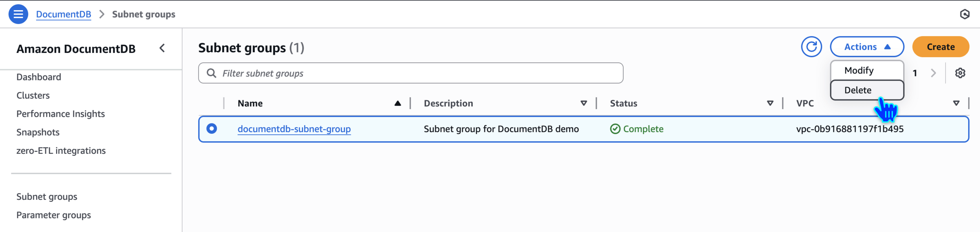This screenshot has height=232, width=980.
Task: Click the Name column header
Action: coord(250,103)
